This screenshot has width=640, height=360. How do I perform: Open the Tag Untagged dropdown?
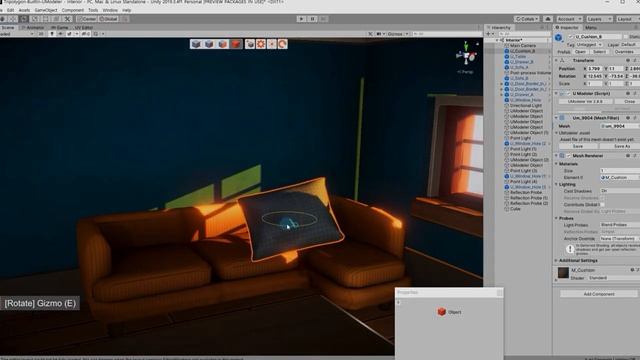point(589,44)
